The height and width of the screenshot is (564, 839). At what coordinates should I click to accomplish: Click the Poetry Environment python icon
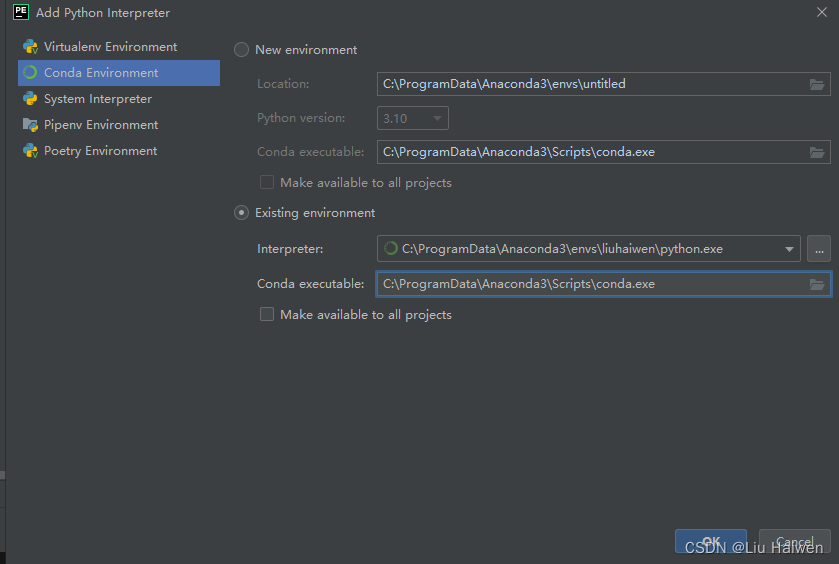tap(30, 151)
